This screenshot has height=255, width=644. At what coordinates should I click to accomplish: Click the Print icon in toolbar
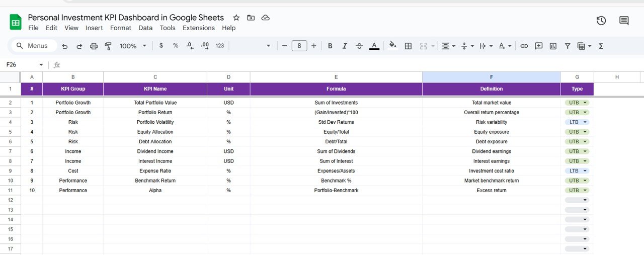pos(94,46)
